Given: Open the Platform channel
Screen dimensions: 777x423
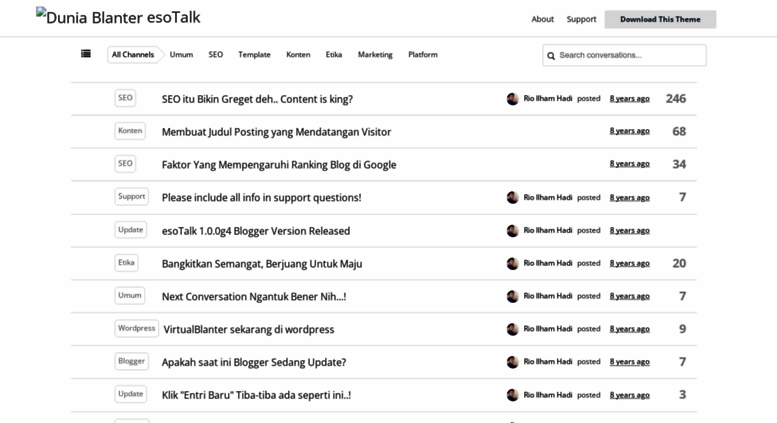Looking at the screenshot, I should 423,54.
